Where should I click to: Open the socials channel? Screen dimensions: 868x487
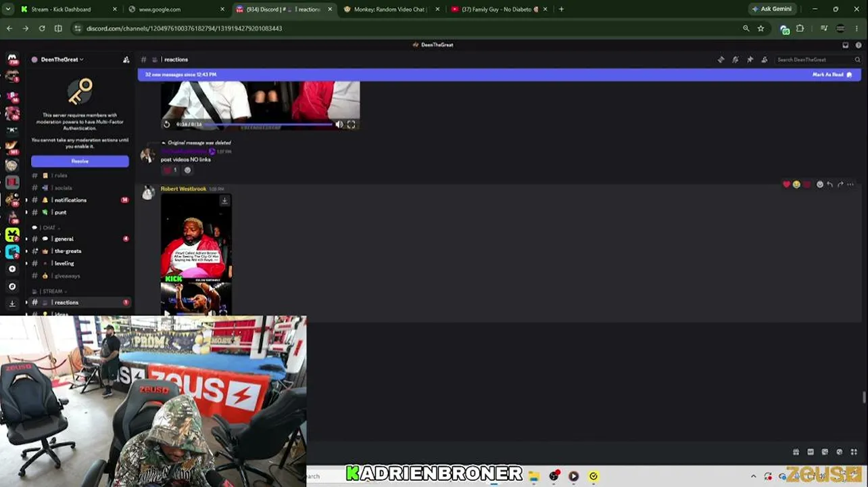pyautogui.click(x=80, y=187)
